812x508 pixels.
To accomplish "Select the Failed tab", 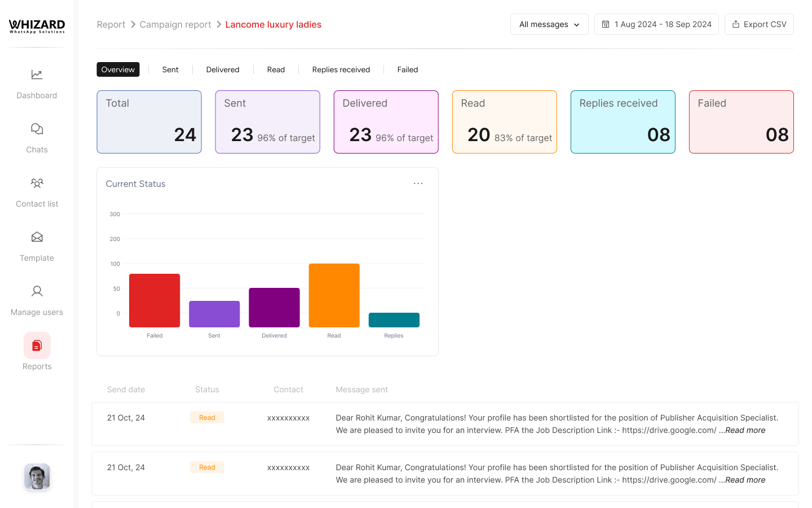I will tap(407, 69).
